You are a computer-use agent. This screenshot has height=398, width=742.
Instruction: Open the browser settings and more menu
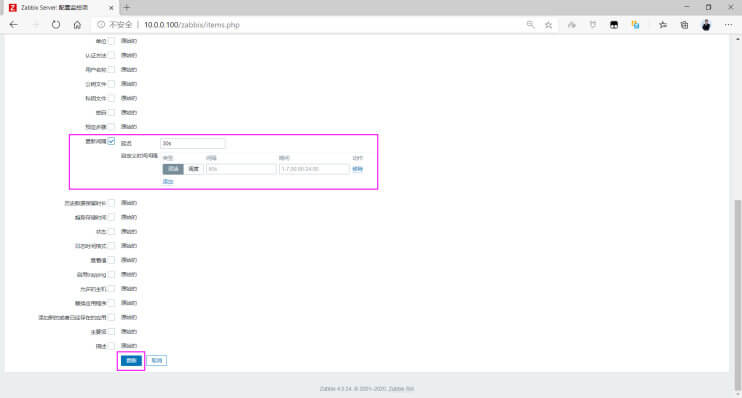coord(728,25)
